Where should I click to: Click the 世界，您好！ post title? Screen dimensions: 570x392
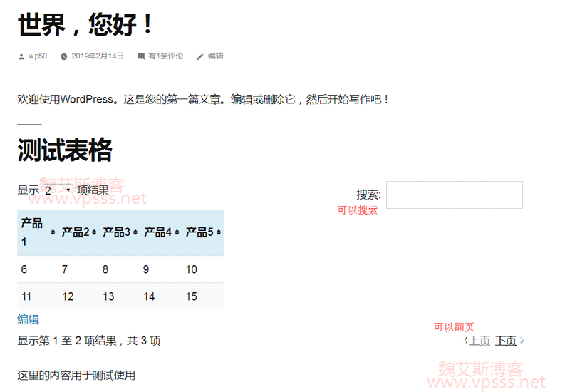[85, 24]
